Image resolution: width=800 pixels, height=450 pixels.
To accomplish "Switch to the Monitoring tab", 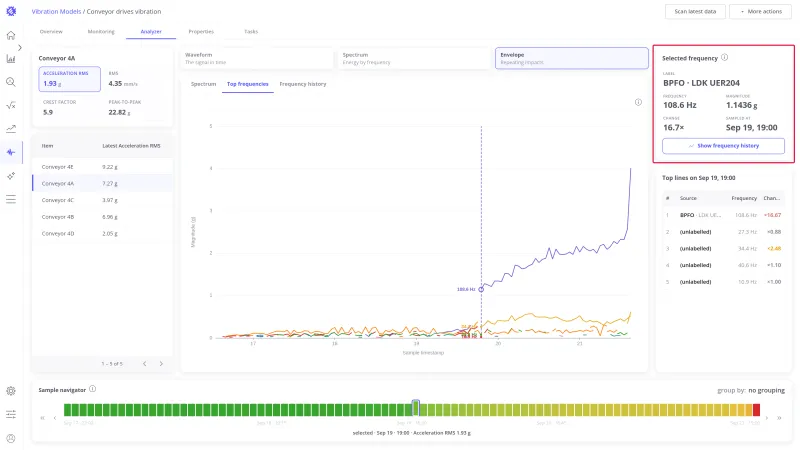I will [101, 32].
